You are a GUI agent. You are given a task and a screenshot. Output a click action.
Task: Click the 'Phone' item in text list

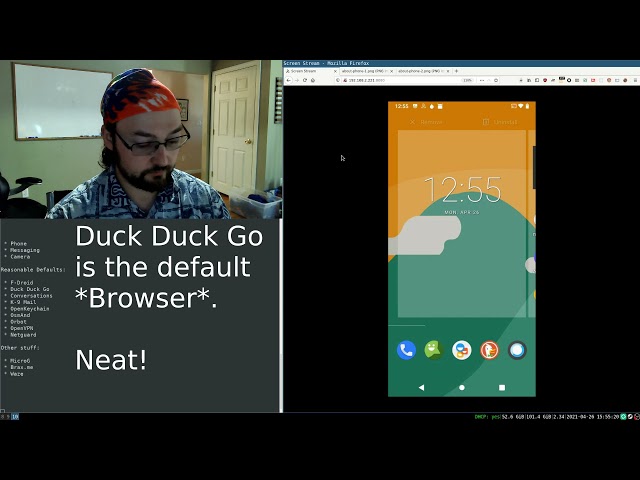click(18, 243)
